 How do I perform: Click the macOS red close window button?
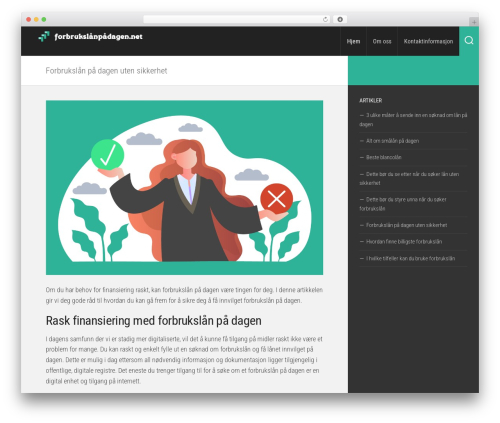tap(29, 19)
